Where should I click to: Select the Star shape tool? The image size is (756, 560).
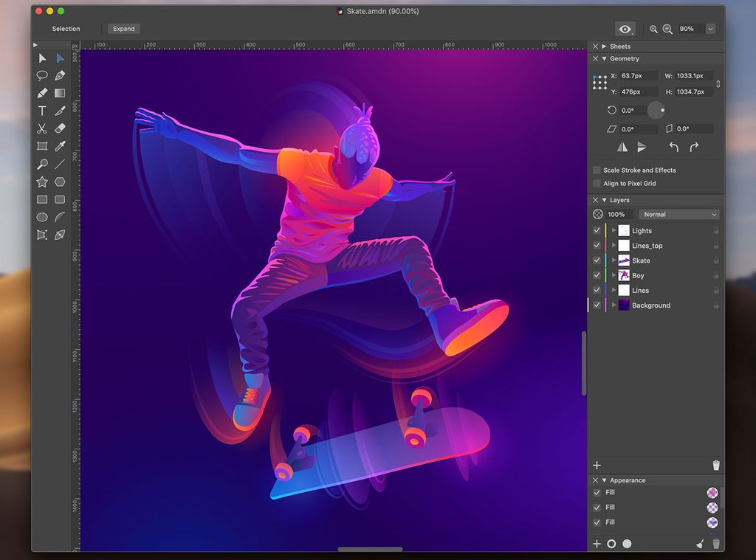pyautogui.click(x=41, y=182)
